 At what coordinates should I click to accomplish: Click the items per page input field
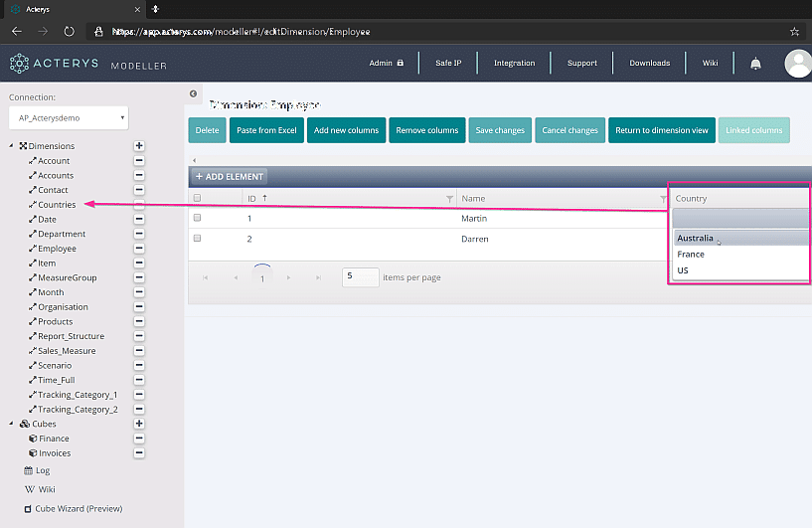(x=361, y=277)
